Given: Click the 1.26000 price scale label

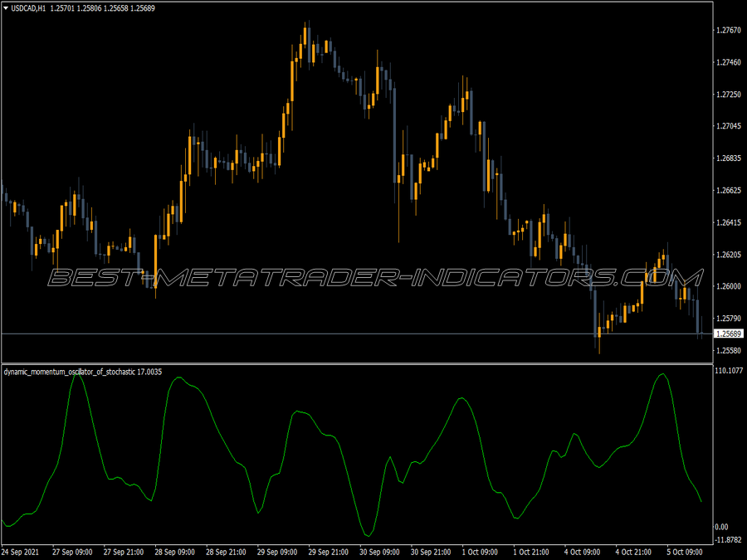Looking at the screenshot, I should pyautogui.click(x=729, y=286).
